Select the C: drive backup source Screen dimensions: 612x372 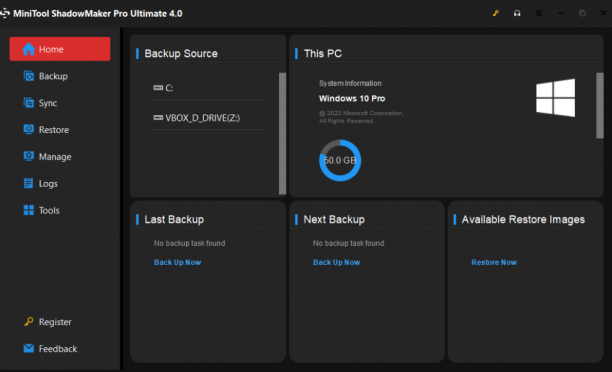208,88
